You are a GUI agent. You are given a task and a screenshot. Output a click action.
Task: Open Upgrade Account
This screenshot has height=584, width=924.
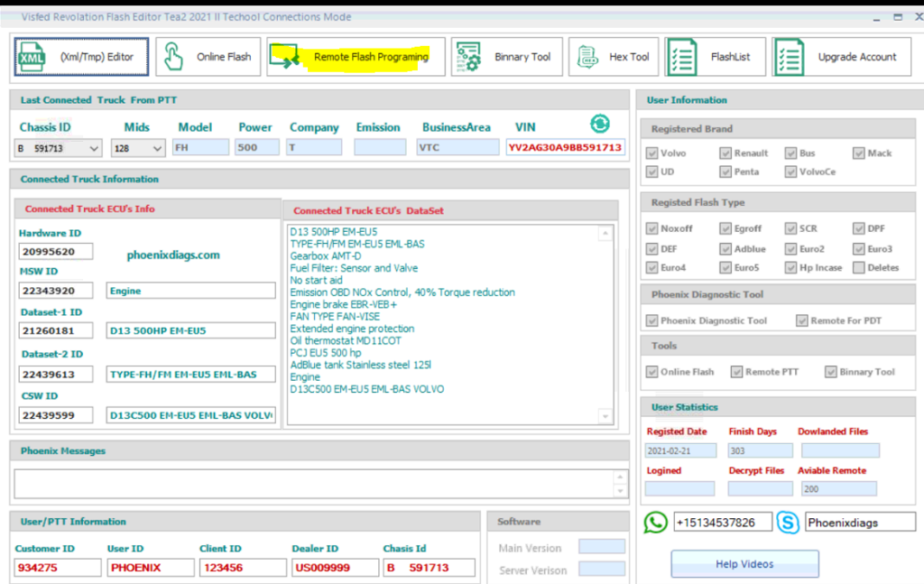click(842, 57)
